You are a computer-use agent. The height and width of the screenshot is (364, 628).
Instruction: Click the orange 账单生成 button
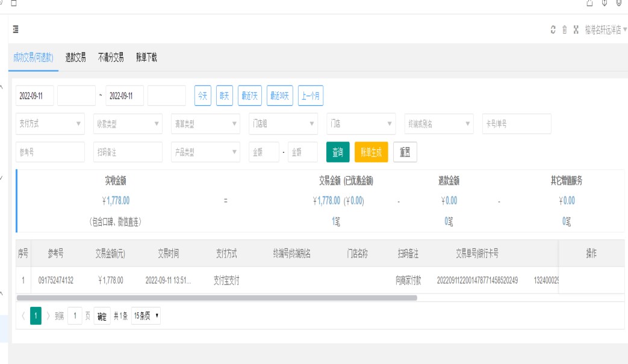pyautogui.click(x=372, y=152)
